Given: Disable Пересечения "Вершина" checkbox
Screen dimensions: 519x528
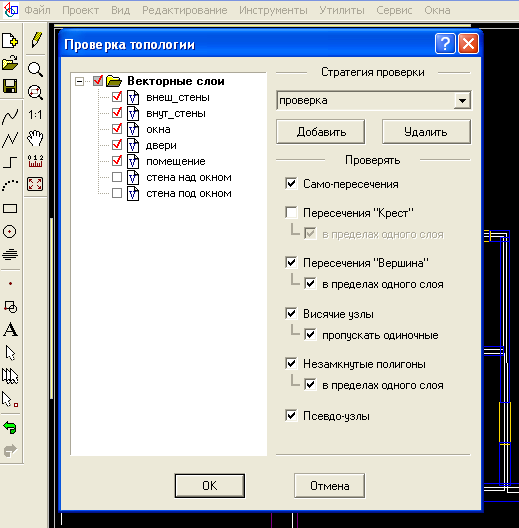Looking at the screenshot, I should click(x=291, y=262).
